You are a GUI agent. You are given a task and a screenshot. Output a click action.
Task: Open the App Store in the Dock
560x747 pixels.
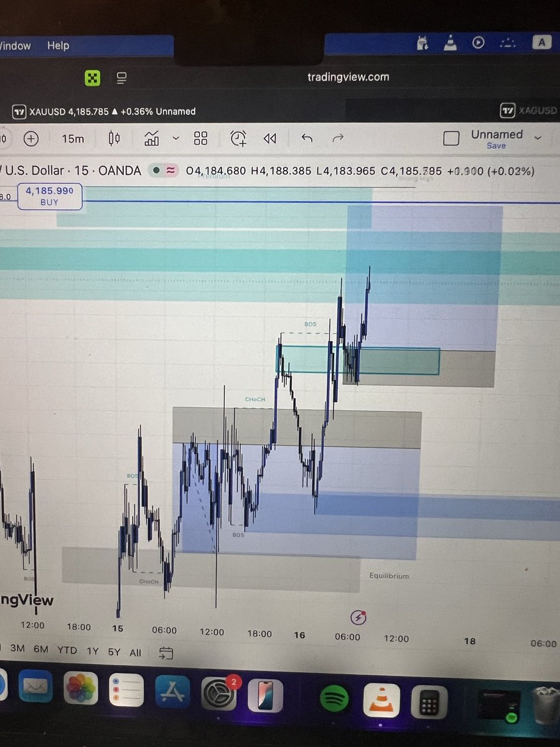(x=171, y=691)
